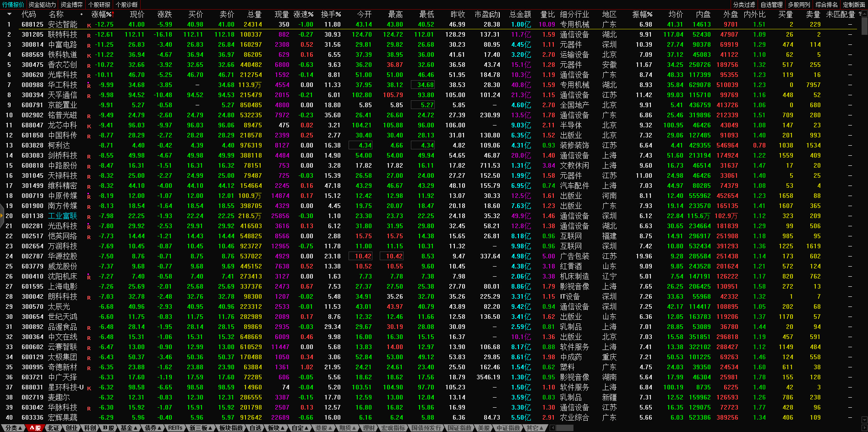The height and width of the screenshot is (432, 868).
Task: Click the scroll-left arrow after bottom tabs
Action: pyautogui.click(x=552, y=428)
